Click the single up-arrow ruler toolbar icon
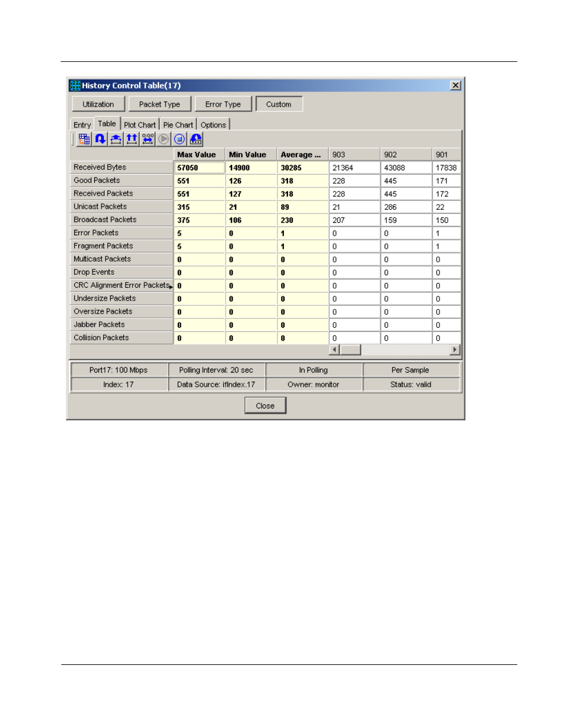Viewport: 562px width, 728px height. 116,139
